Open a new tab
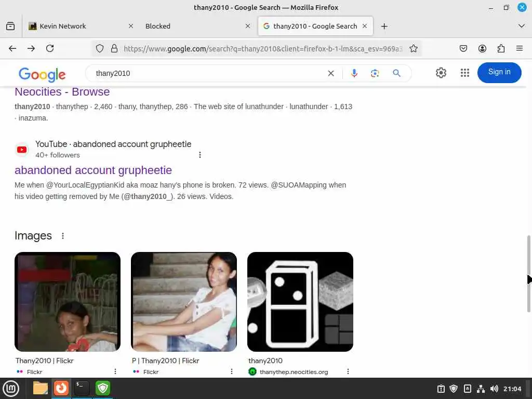532x399 pixels. pos(384,26)
